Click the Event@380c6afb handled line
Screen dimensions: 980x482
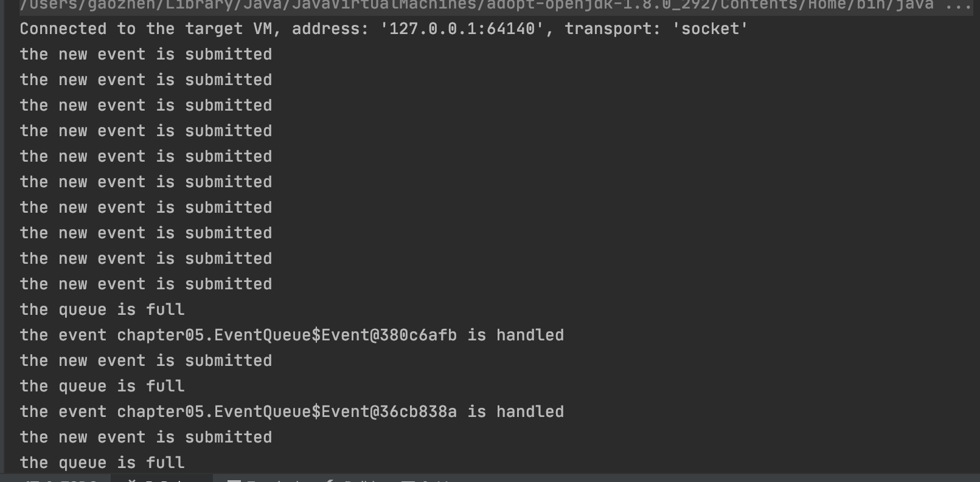292,335
